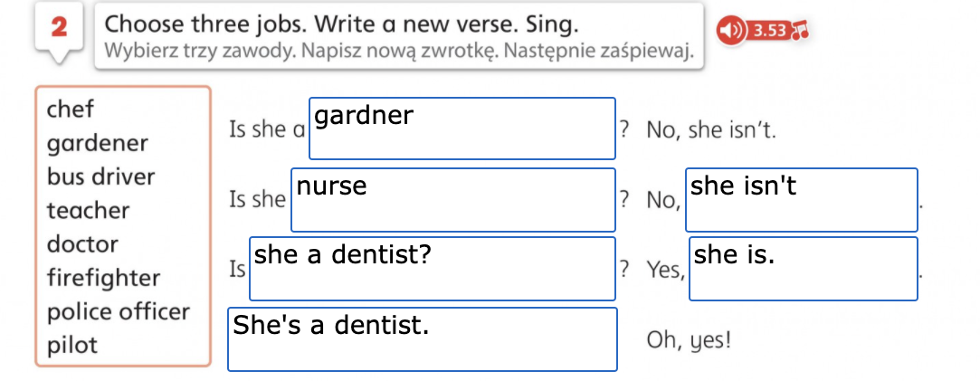Focus the "She's a dentist." text box

click(422, 339)
